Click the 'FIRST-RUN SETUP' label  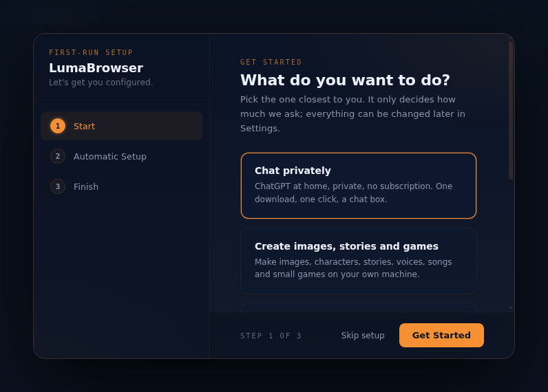coord(91,52)
